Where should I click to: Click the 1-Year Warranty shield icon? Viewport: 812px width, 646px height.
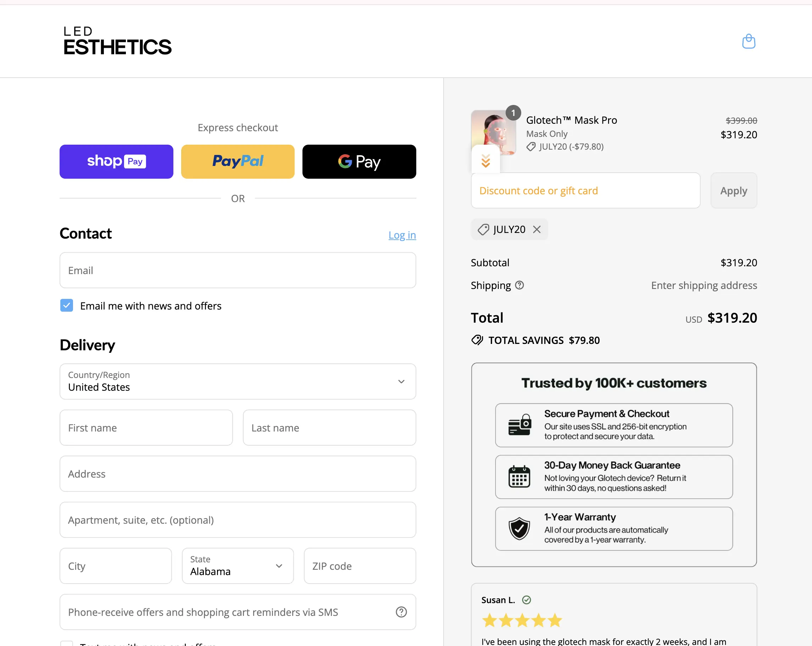[x=519, y=529]
